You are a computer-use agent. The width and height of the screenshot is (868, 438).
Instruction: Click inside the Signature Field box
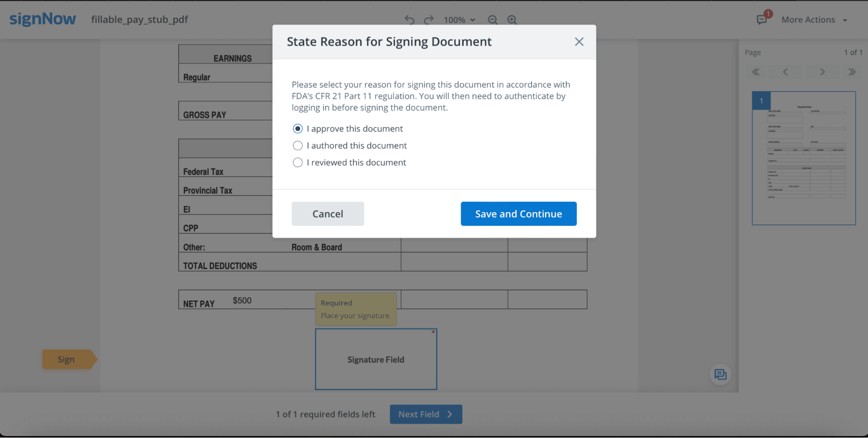(x=376, y=359)
